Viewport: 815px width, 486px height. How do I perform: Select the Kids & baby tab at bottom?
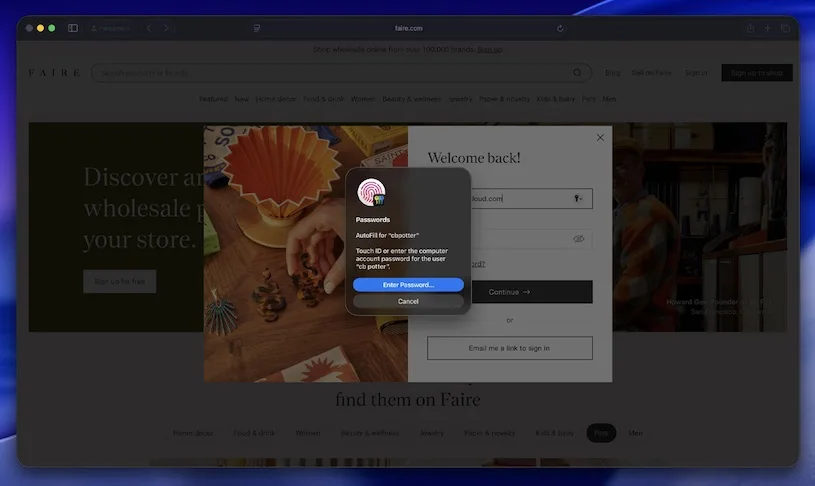pos(555,433)
